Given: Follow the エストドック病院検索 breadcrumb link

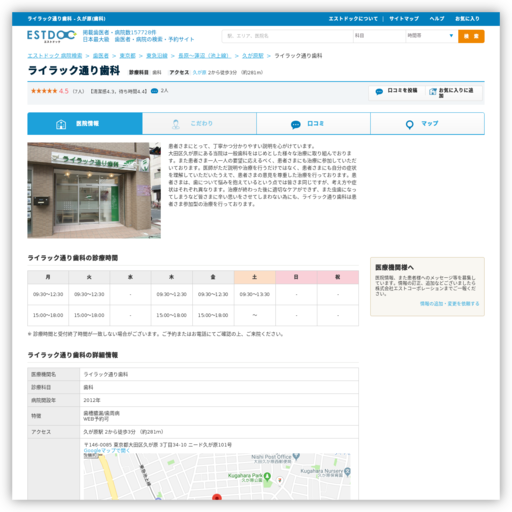Looking at the screenshot, I should point(55,56).
